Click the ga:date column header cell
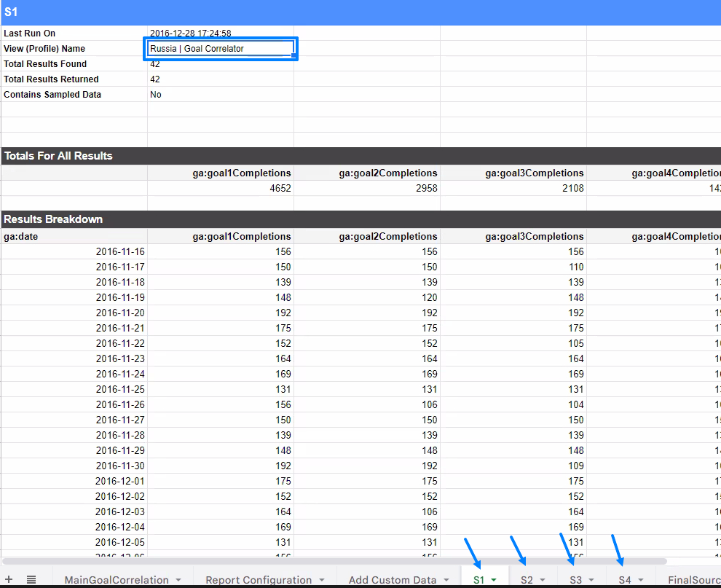This screenshot has height=588, width=721. [74, 236]
